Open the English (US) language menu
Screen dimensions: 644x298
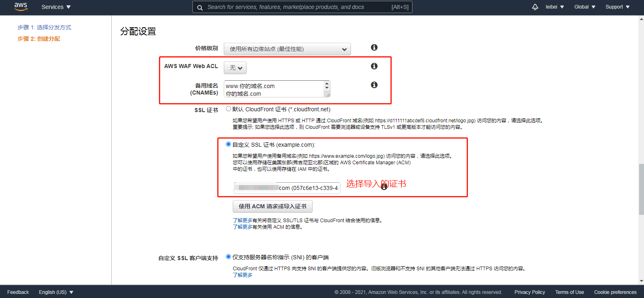(x=56, y=292)
